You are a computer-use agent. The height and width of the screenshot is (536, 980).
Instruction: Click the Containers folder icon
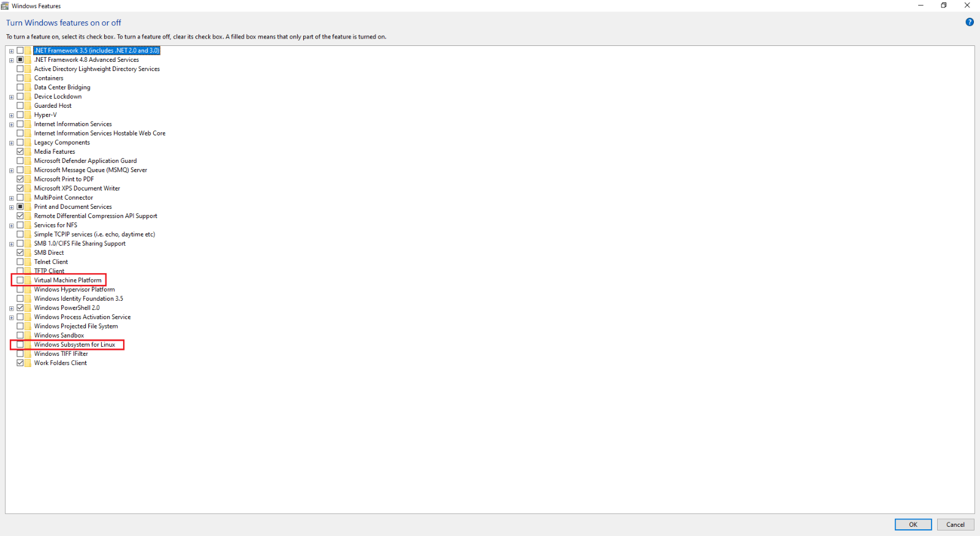(28, 78)
